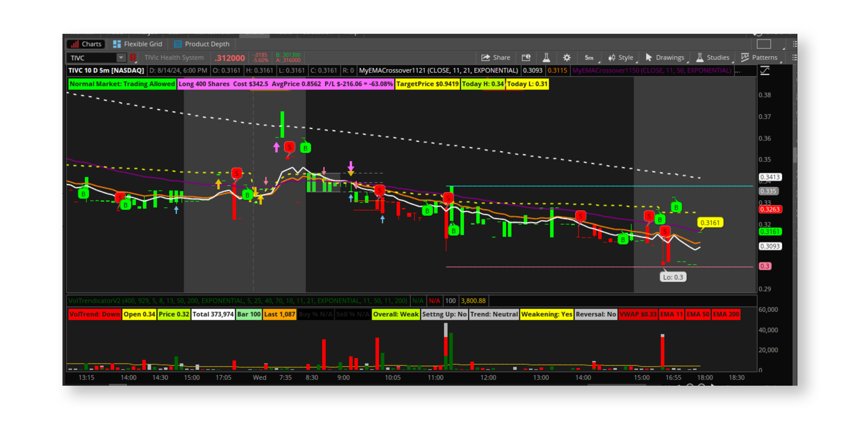Click the red S marker beside the tall spike candle
Viewport: 868px width, 427px height.
[289, 147]
